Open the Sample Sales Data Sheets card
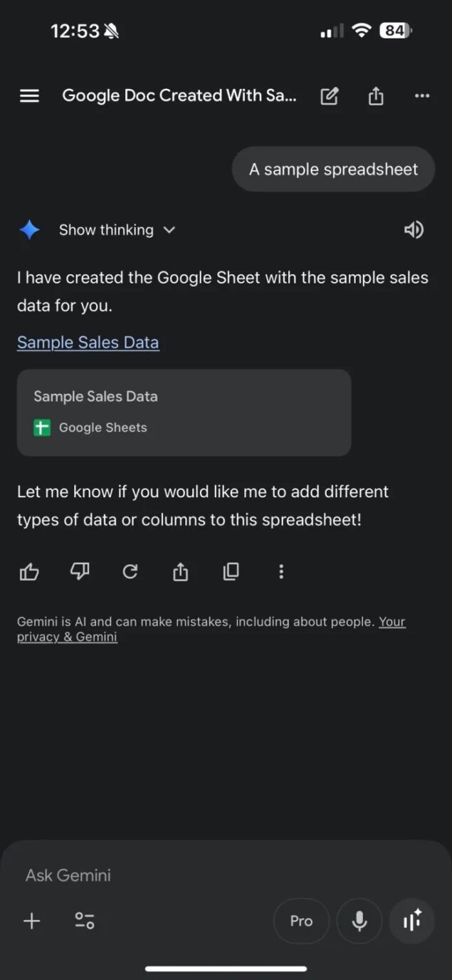The width and height of the screenshot is (452, 980). click(184, 412)
